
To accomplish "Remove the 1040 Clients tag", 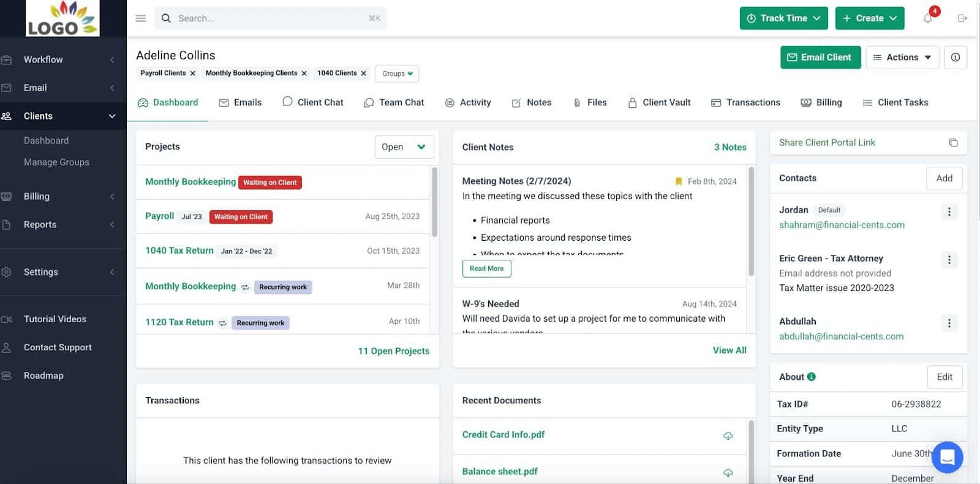I will (x=364, y=74).
